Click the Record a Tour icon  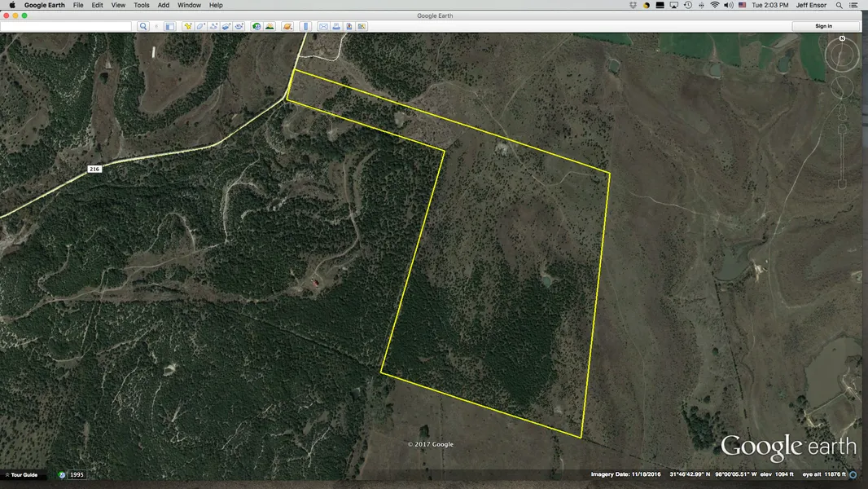[238, 26]
